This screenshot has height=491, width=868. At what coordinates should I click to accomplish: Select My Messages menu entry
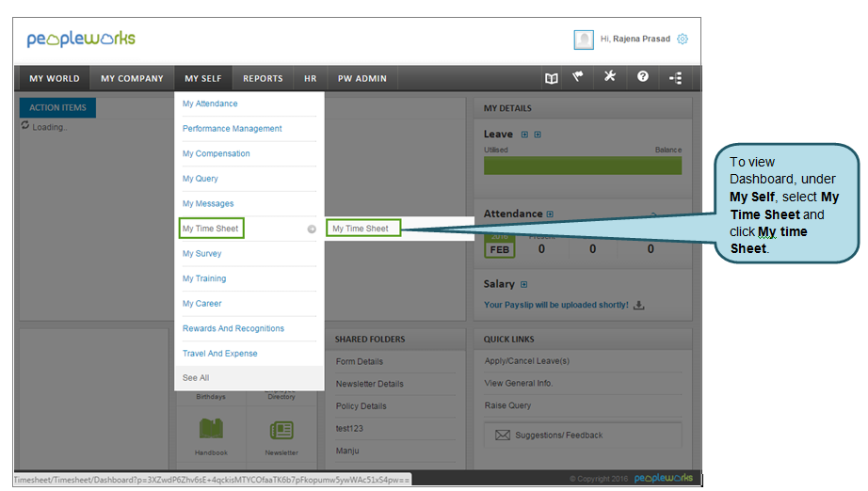(x=208, y=203)
